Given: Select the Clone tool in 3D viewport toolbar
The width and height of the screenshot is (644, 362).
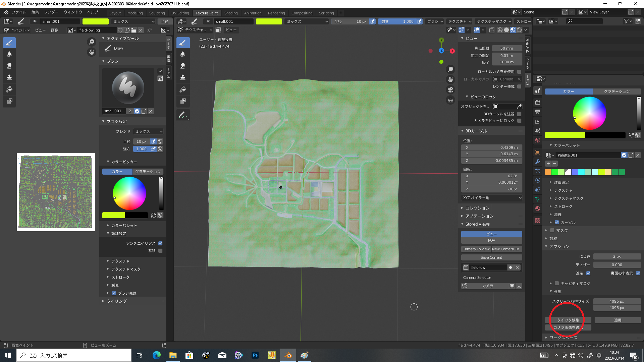Looking at the screenshot, I should [183, 77].
